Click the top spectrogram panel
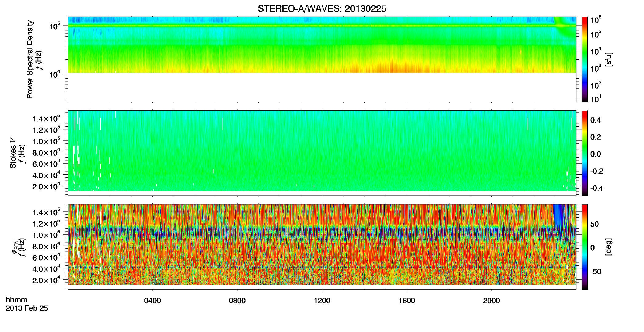The height and width of the screenshot is (332, 644). click(x=322, y=59)
